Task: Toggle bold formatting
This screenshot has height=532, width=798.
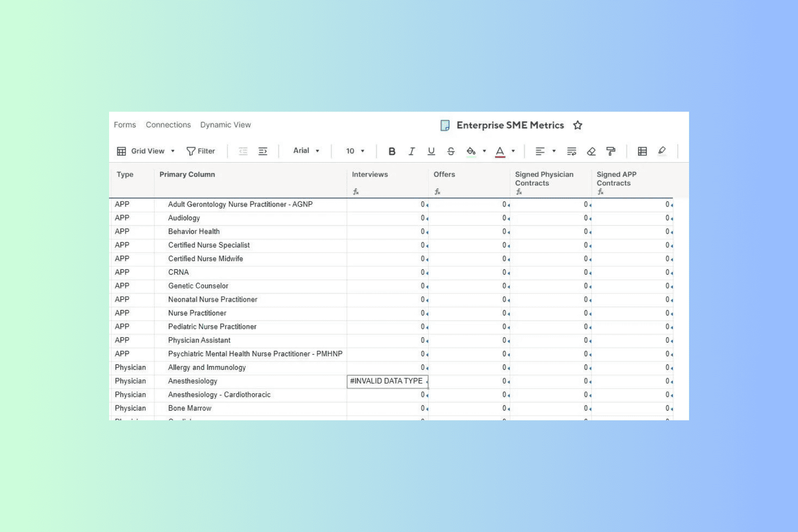Action: [x=392, y=151]
